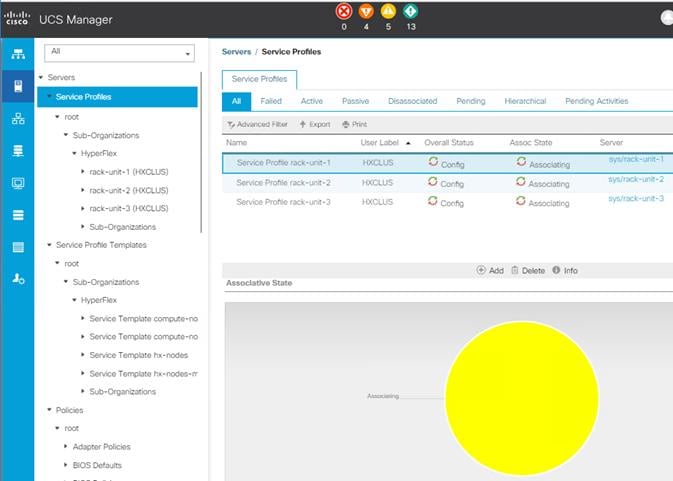Print the service profiles table
Screen dimensions: 673x481
[x=355, y=124]
